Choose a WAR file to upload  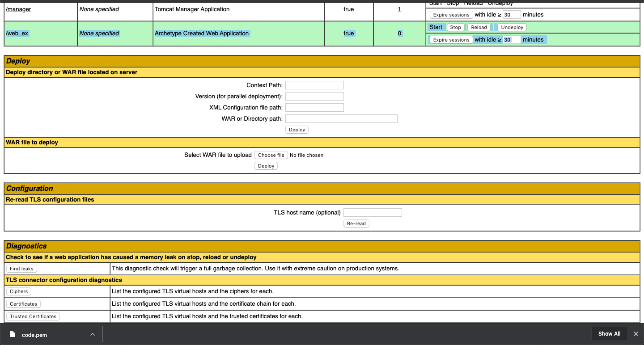[271, 155]
